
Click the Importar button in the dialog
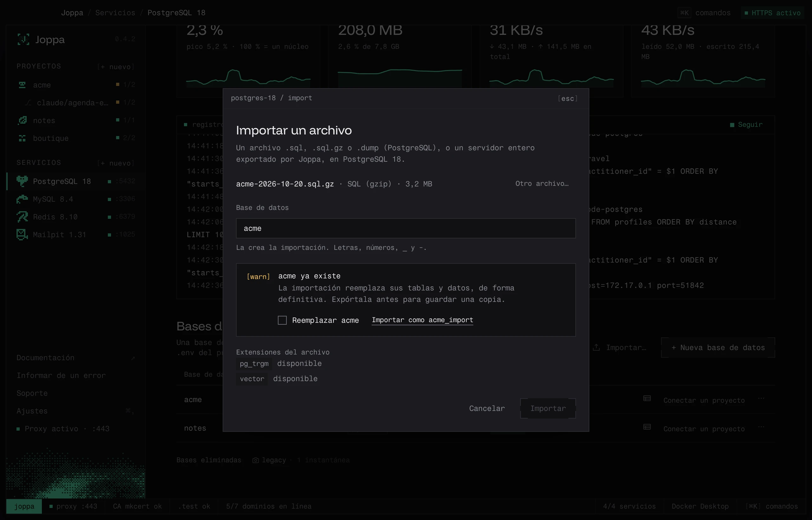(x=548, y=408)
